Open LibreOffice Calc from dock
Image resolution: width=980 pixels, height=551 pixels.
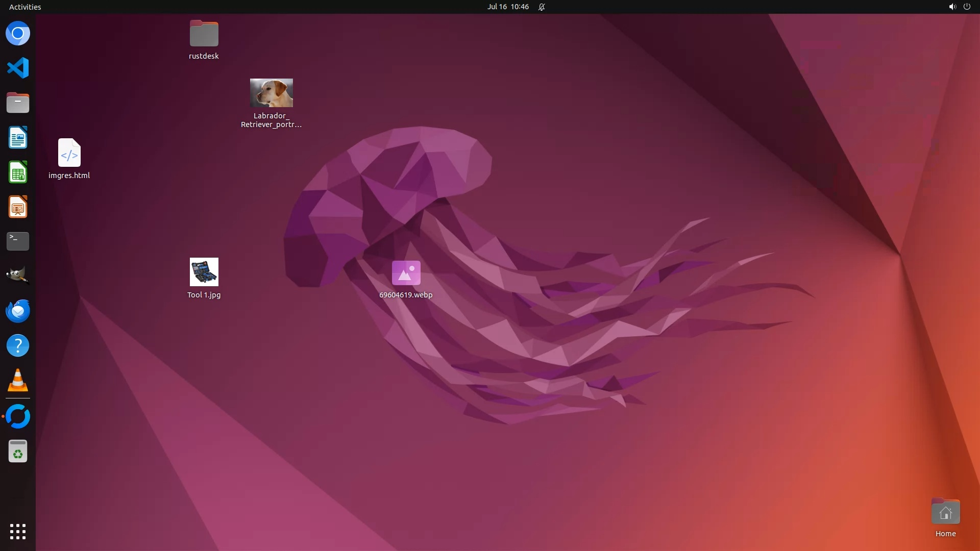click(x=18, y=172)
